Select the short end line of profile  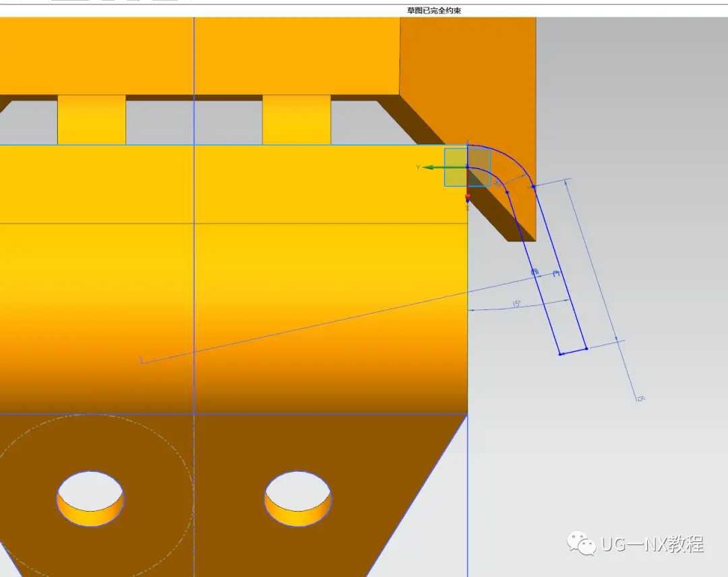click(x=574, y=351)
